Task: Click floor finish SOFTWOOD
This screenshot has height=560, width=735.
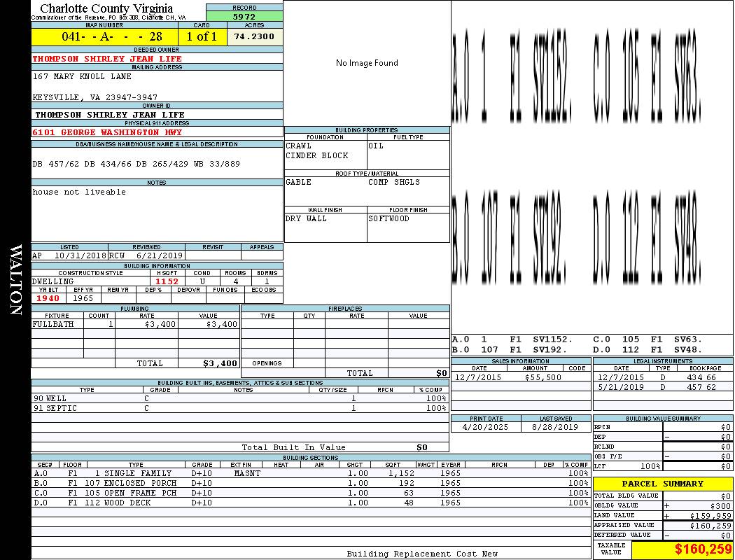Action: click(388, 218)
